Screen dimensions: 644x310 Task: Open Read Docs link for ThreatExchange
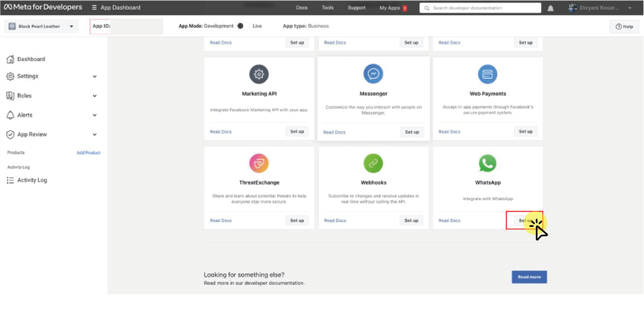coord(221,221)
